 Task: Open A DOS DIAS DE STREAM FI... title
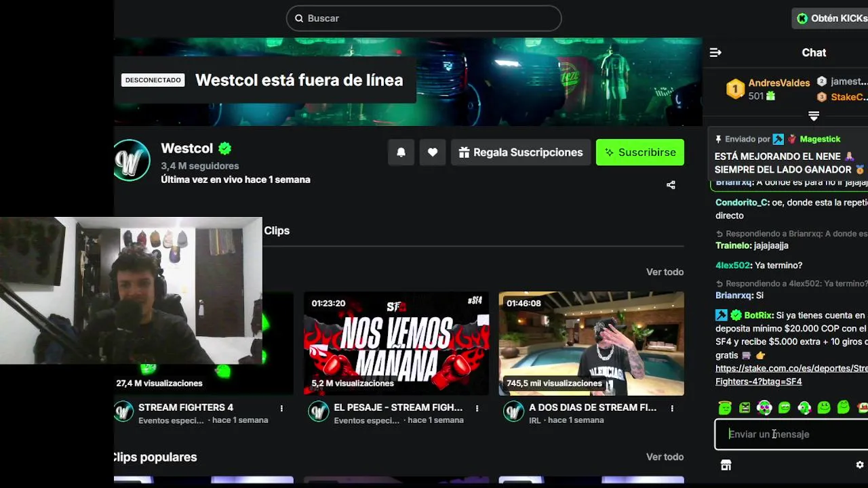[x=593, y=407]
